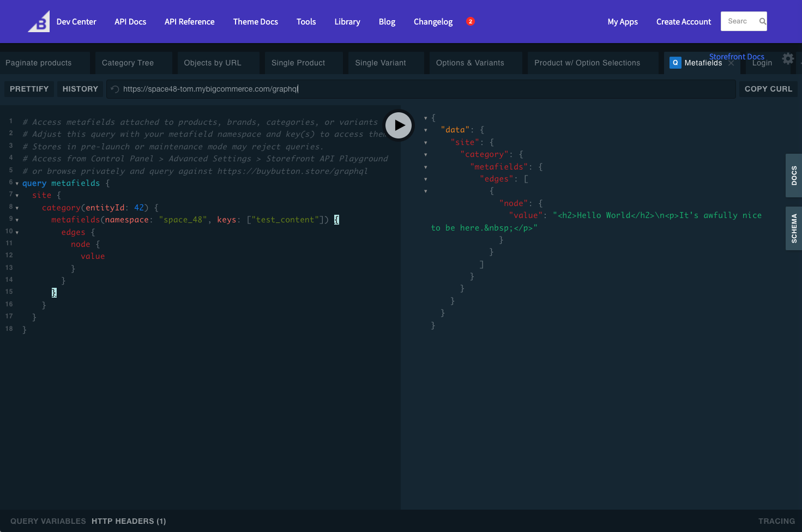Collapse the metafields block fold arrow on line 9

[x=17, y=220]
